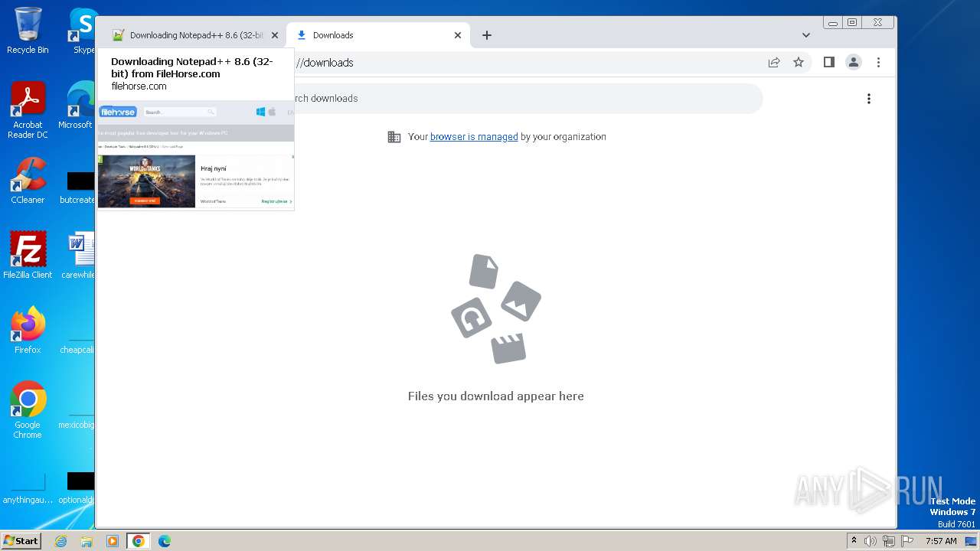Image resolution: width=980 pixels, height=551 pixels.
Task: Click the organization building icon
Action: pyautogui.click(x=394, y=137)
